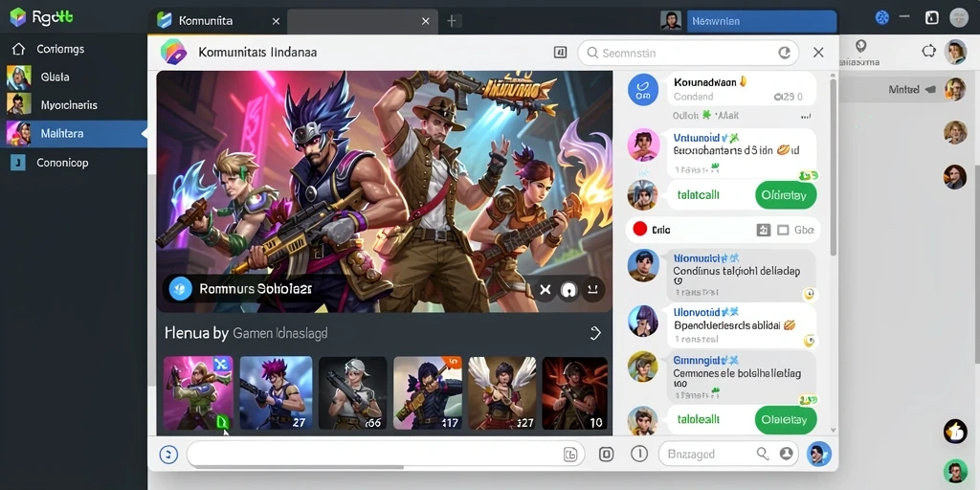Click the scrollbar down arrow in chat list

point(833,430)
